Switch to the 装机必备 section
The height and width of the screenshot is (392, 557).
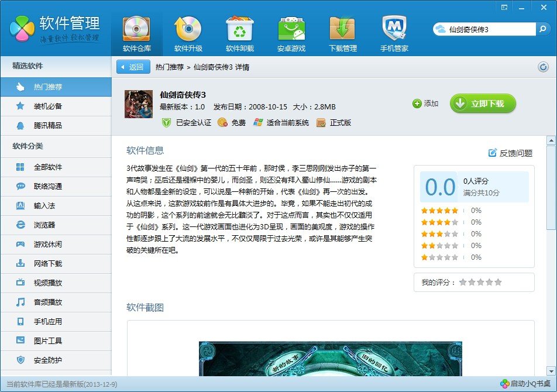[x=55, y=106]
